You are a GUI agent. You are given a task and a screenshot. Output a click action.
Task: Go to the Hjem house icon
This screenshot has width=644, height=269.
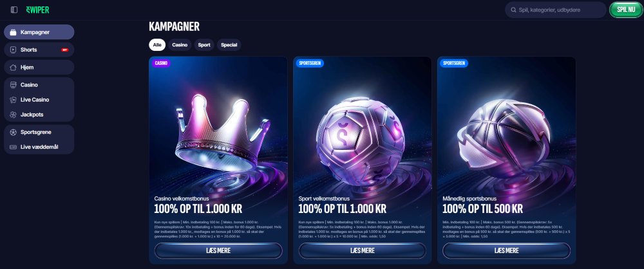pyautogui.click(x=13, y=68)
